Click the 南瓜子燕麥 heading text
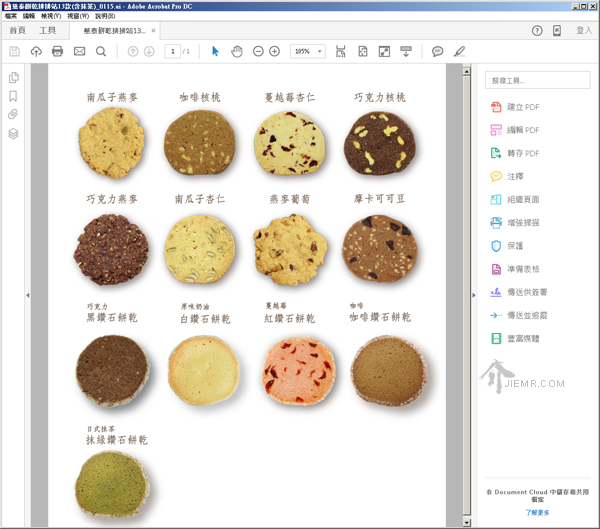This screenshot has width=600, height=529. (112, 97)
